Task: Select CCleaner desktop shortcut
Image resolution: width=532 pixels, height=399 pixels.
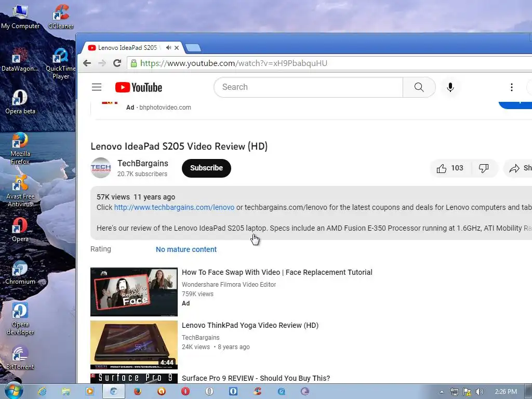Action: 61,17
